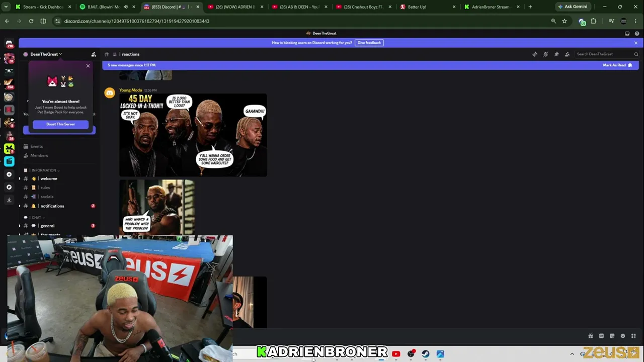Open the 45 Day Locked-In-A-Thon image

click(193, 135)
